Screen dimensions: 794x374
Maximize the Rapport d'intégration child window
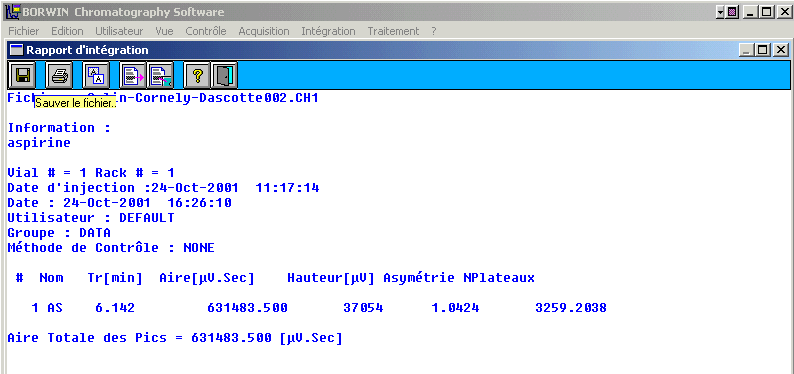point(763,50)
